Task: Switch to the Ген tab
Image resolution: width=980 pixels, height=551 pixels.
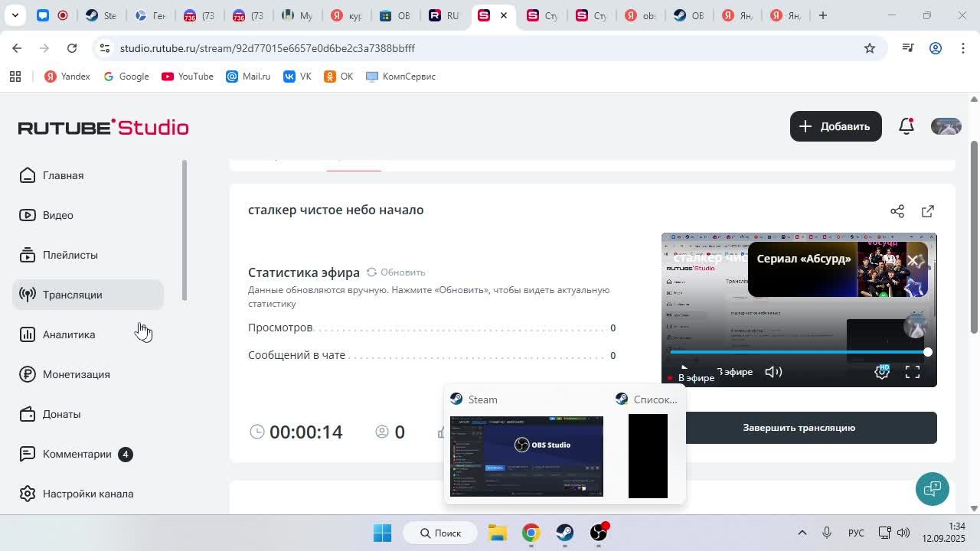Action: [150, 15]
